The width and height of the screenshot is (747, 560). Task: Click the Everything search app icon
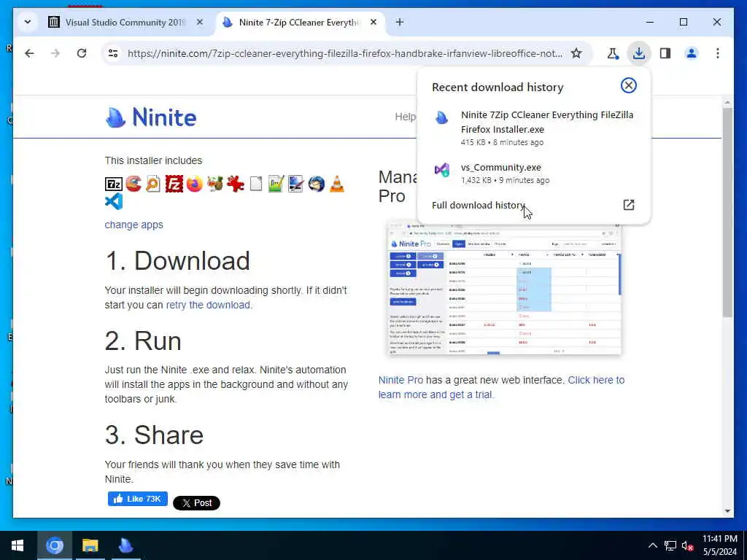pos(153,184)
